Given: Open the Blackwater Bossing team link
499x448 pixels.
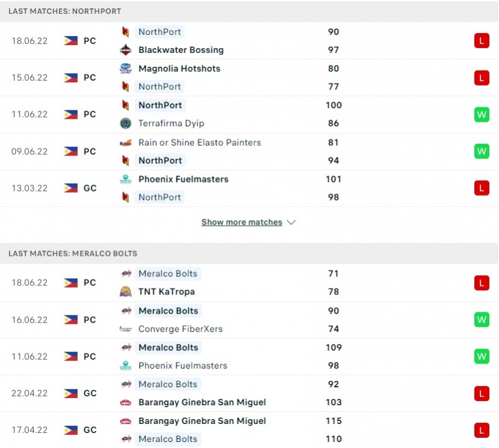Looking at the screenshot, I should [181, 50].
